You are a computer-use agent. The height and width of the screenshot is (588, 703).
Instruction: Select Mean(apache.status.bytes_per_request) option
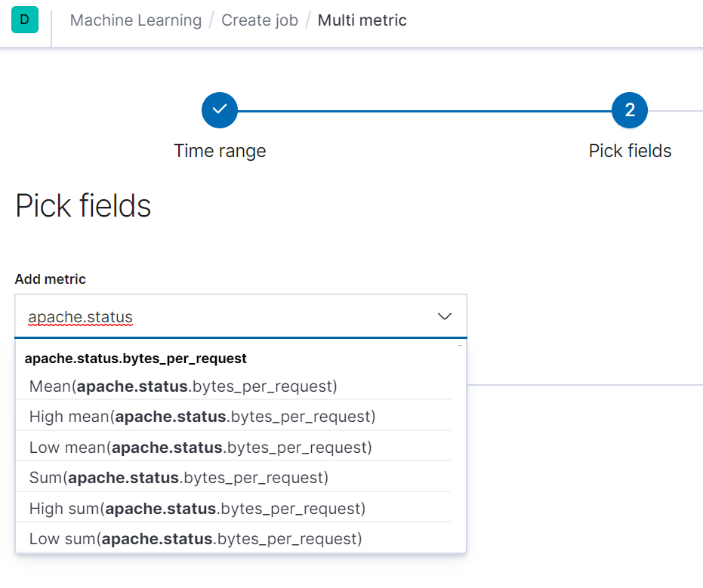(x=233, y=386)
